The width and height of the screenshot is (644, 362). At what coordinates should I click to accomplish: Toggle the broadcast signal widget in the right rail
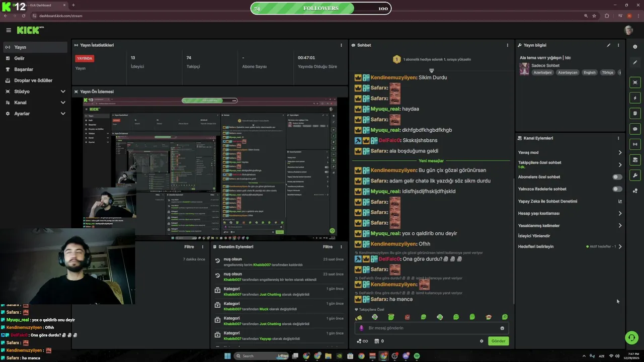coord(635,144)
